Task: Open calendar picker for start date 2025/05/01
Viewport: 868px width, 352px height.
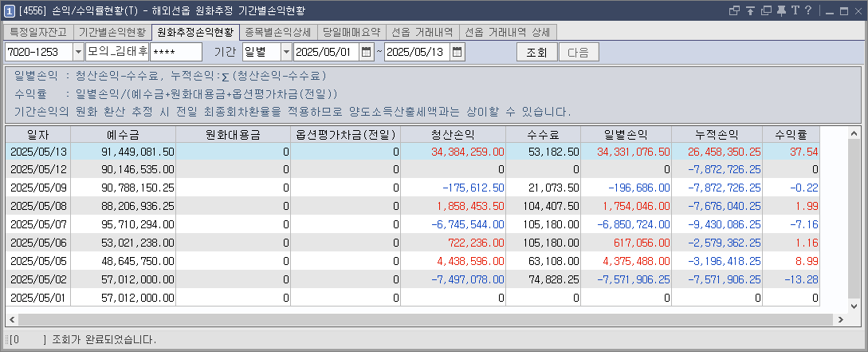Action: [367, 53]
